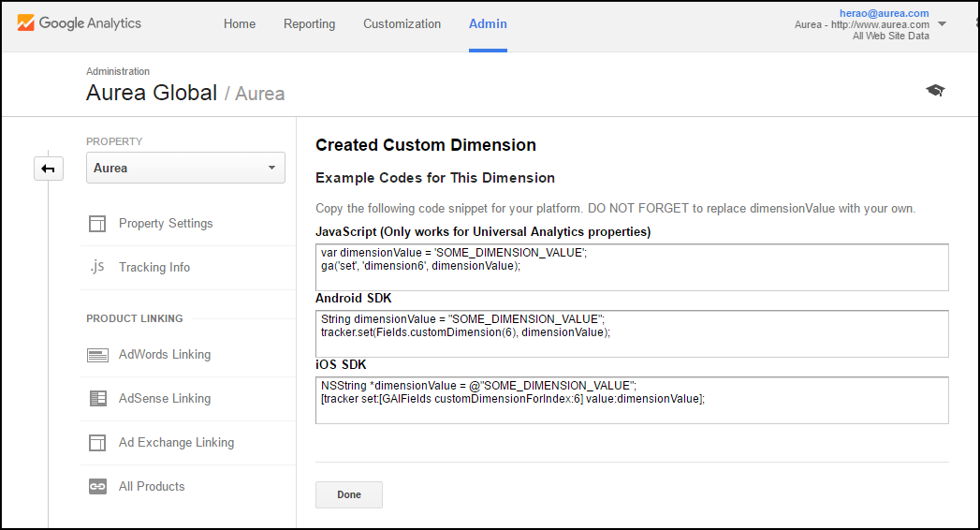The width and height of the screenshot is (980, 530).
Task: Select the Admin tab
Action: tap(488, 23)
